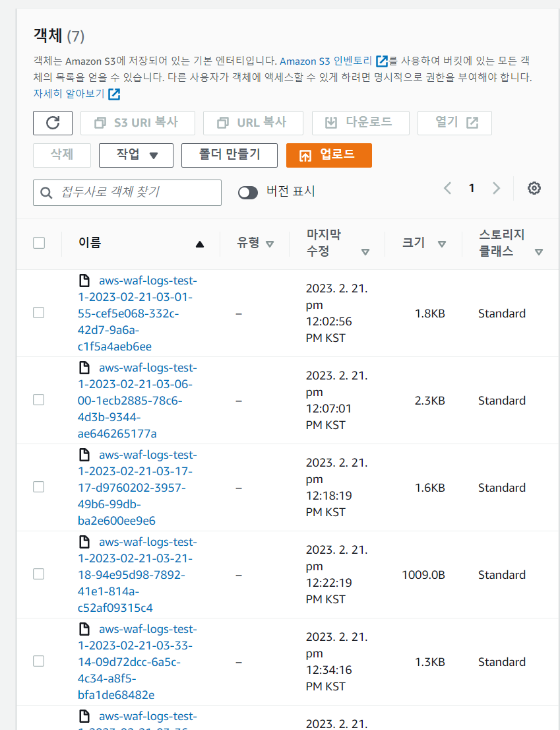Viewport: 560px width, 730px height.
Task: Click the 12:18:19 last modified cell
Action: tap(336, 487)
